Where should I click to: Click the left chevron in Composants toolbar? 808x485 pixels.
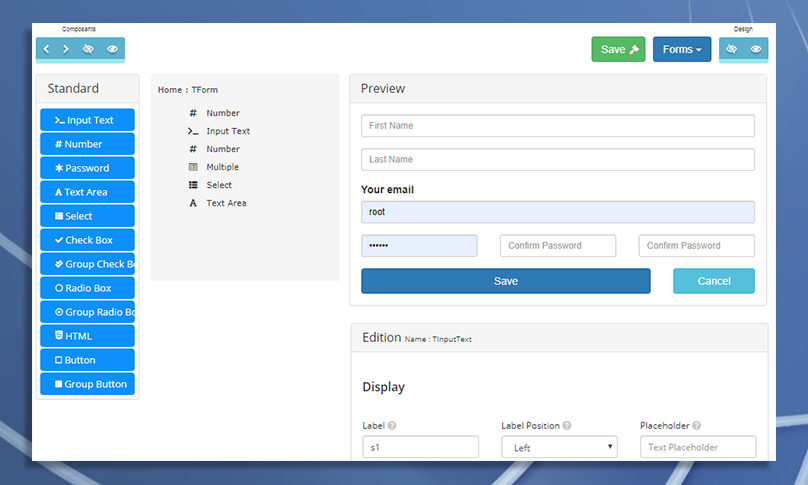coord(47,49)
